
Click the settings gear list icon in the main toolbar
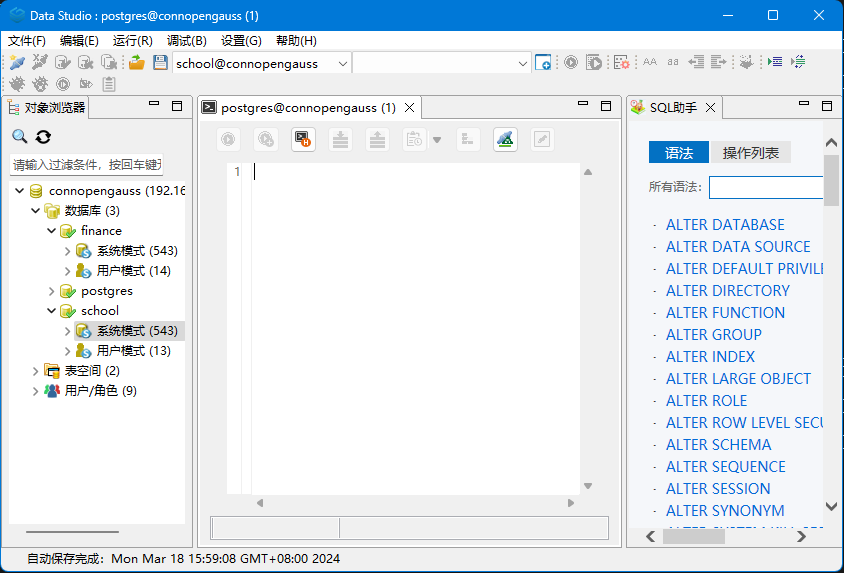[622, 62]
